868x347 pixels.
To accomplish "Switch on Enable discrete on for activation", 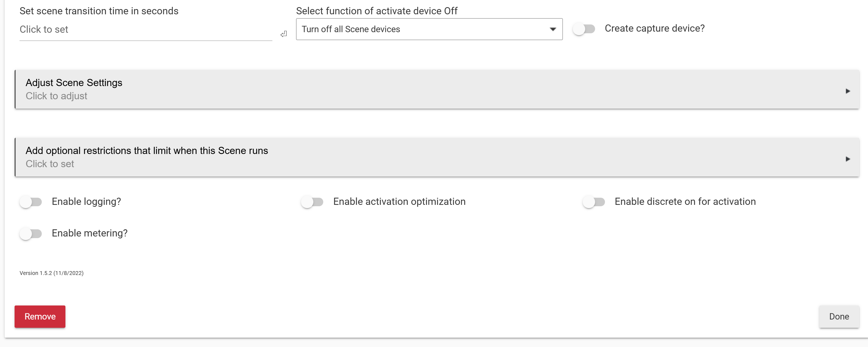I will tap(594, 202).
